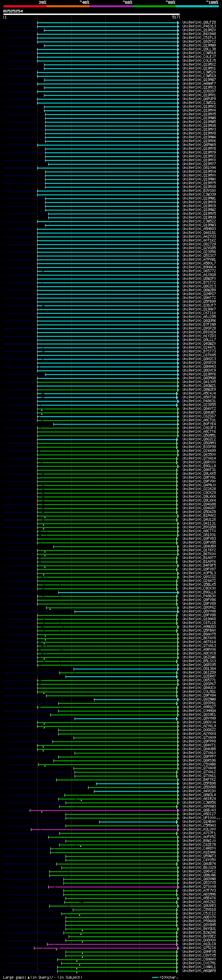
Task: Select hit UniRef100_A1DLC8
Action: click(x=199, y=944)
